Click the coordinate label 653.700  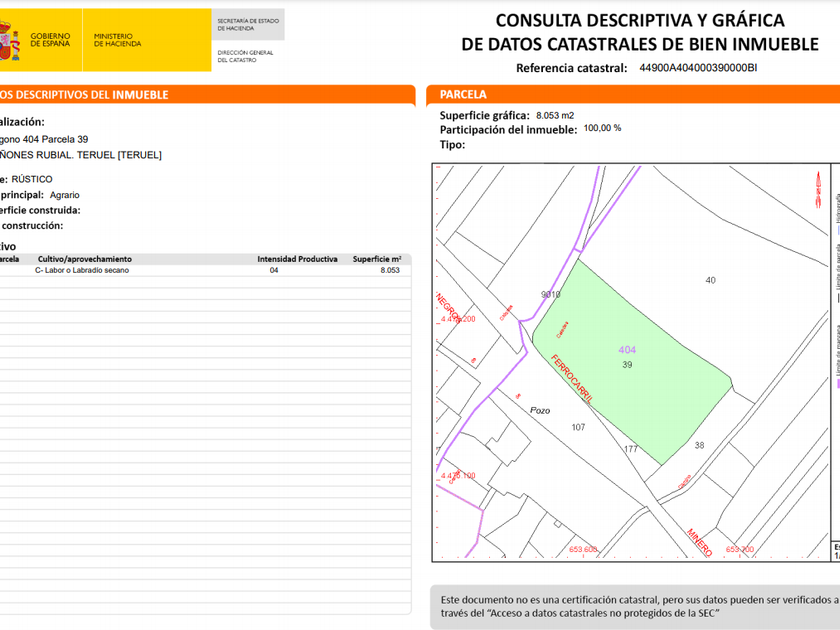740,549
